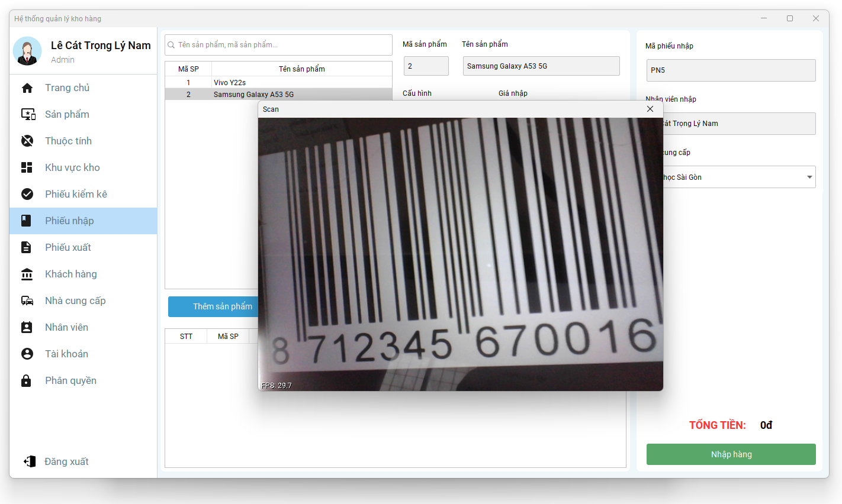Image resolution: width=842 pixels, height=504 pixels.
Task: Click the user name Lê Cát Trọng Lý Nam
Action: 101,46
